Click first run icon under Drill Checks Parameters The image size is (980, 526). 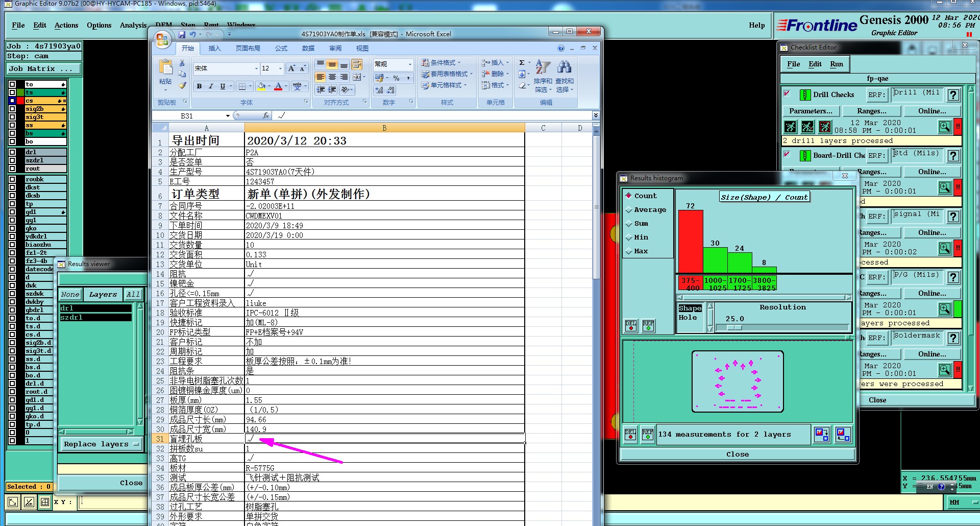click(x=790, y=127)
